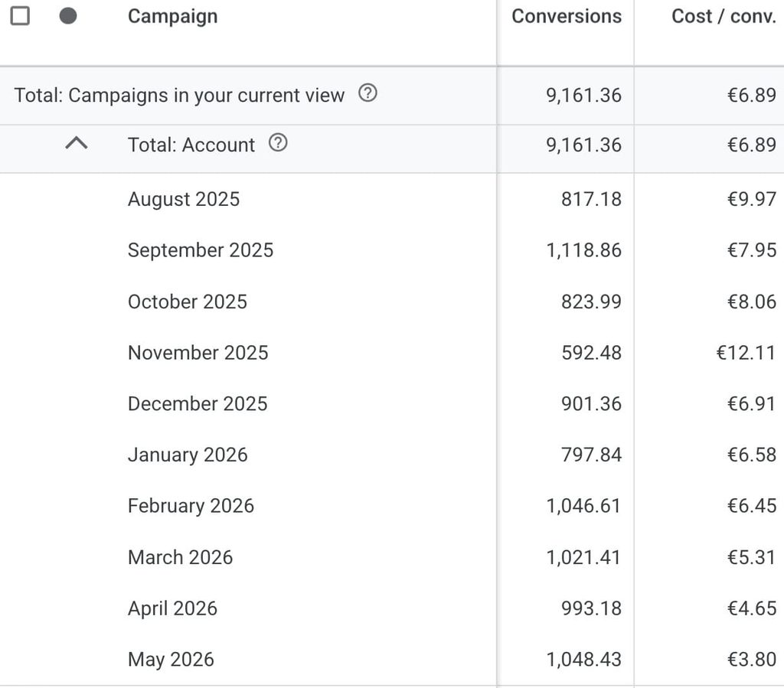The image size is (784, 688).
Task: Select the April 2026 row label
Action: [x=172, y=608]
